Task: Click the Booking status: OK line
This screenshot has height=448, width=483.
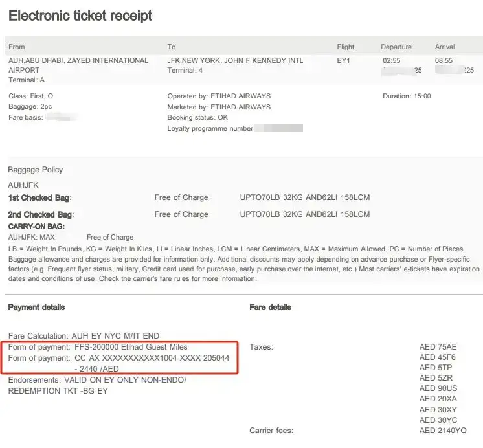Action: pos(197,118)
